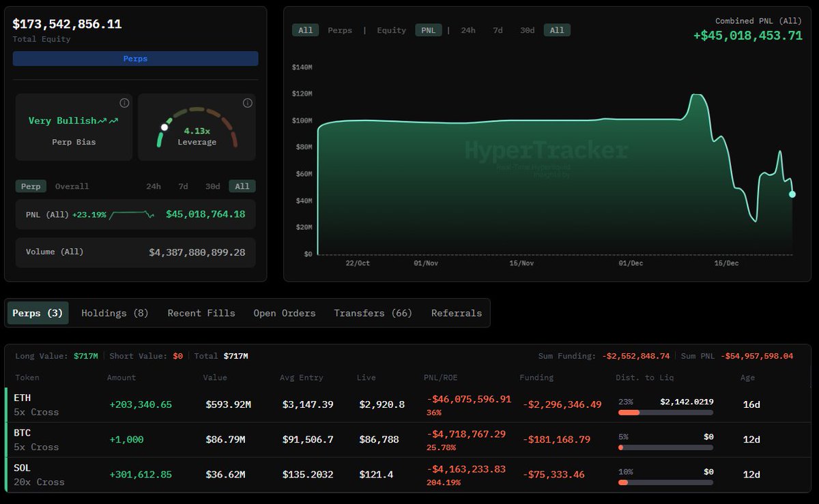Select the Perps toggle in chart header

pos(339,30)
